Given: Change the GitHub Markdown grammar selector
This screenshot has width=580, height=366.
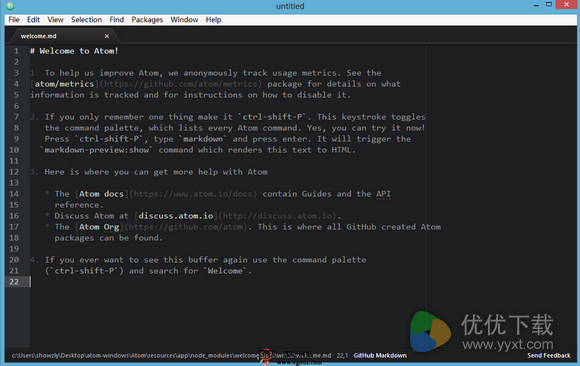Looking at the screenshot, I should point(380,356).
